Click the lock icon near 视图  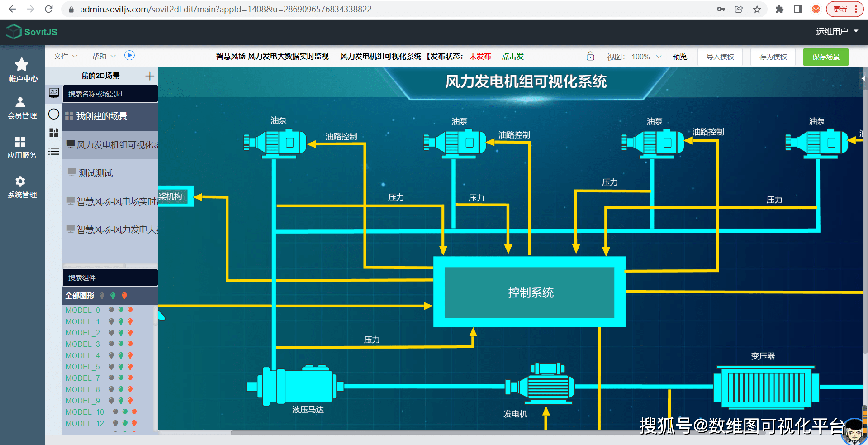pyautogui.click(x=590, y=56)
